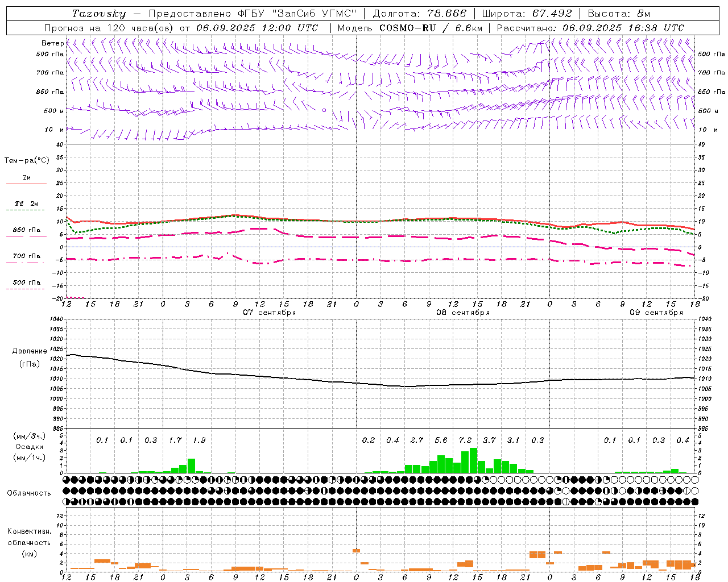
Task: Click the precipitation value '3.1'
Action: tap(514, 440)
